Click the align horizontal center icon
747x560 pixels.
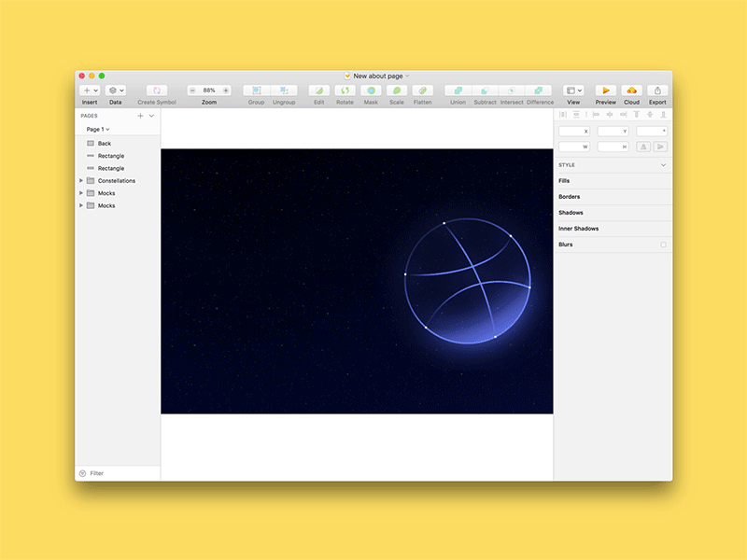[610, 114]
